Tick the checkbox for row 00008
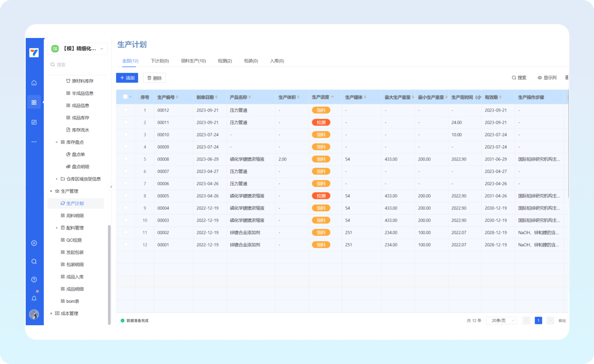Screen dimensions: 594x364 point(126,159)
